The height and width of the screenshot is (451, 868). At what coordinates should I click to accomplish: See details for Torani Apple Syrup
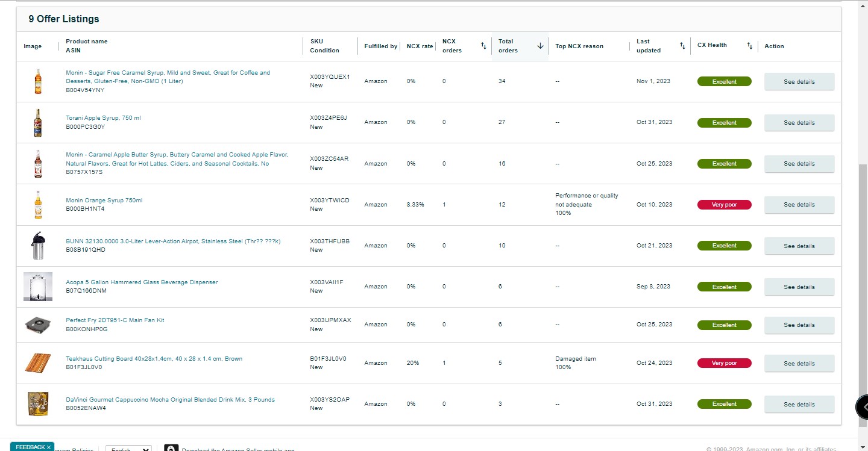(x=799, y=123)
